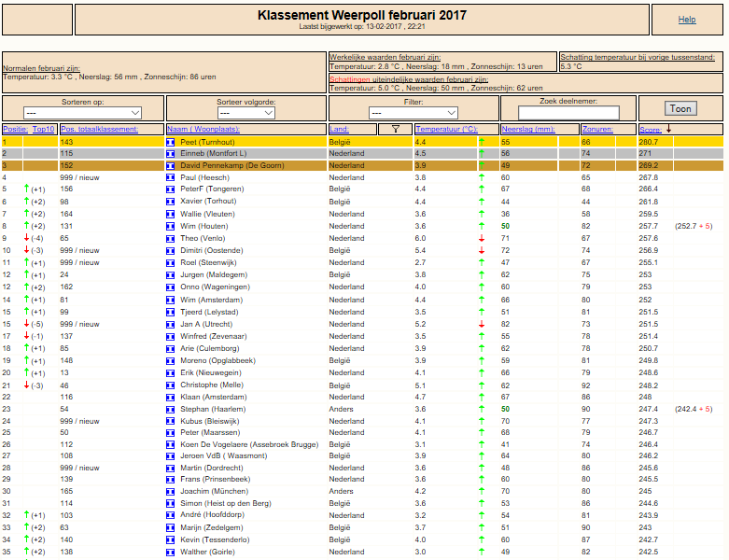Sort by Pos. totaalklassement header

(99, 129)
